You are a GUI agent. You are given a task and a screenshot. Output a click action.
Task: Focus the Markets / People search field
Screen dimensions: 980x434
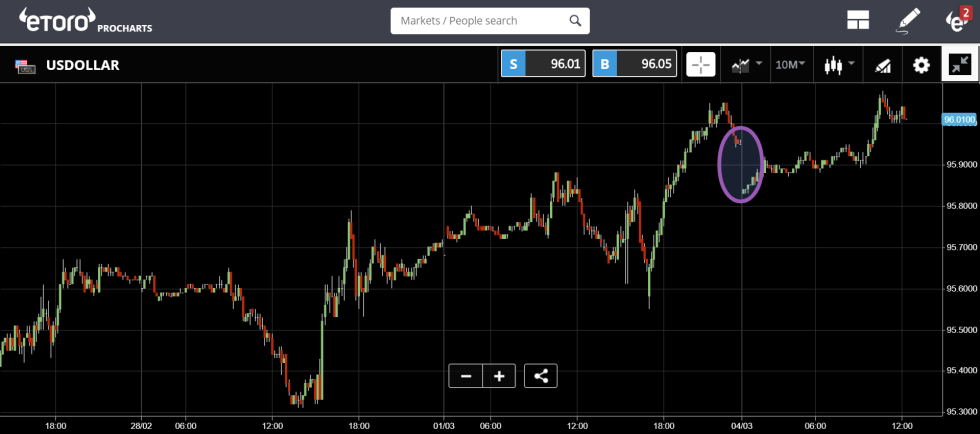[x=478, y=21]
